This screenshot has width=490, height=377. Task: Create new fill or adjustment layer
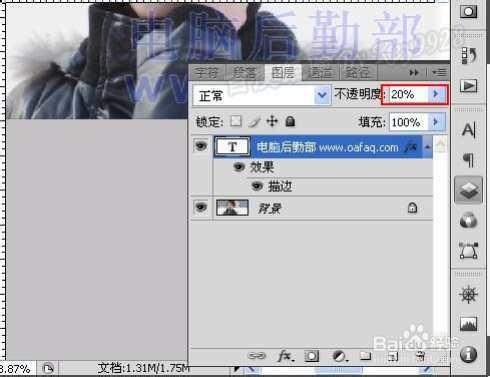coord(340,356)
